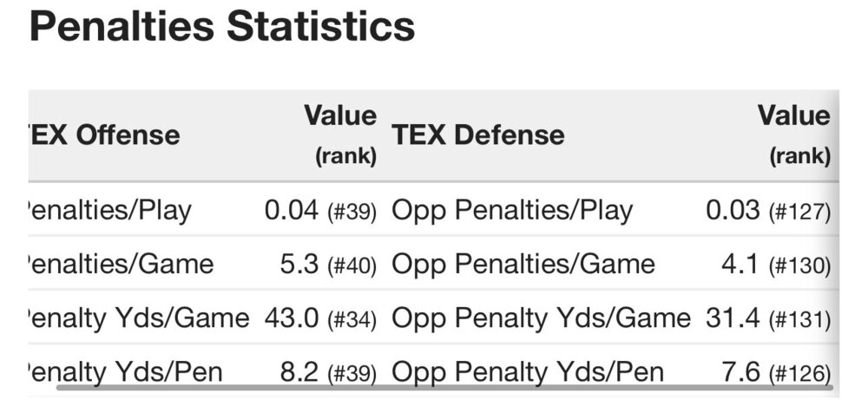
Task: Click the Value header beside TEX Offense
Action: [339, 134]
